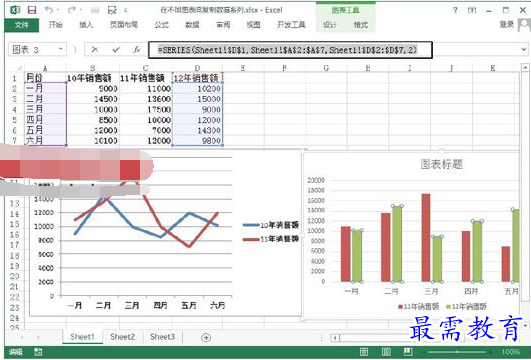Switch to Sheet1 tab

coord(82,337)
